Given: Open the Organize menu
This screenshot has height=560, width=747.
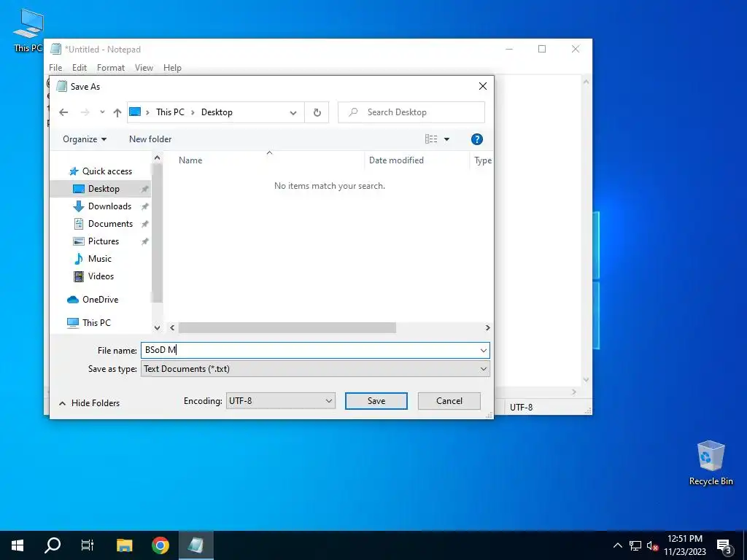Looking at the screenshot, I should click(x=85, y=139).
